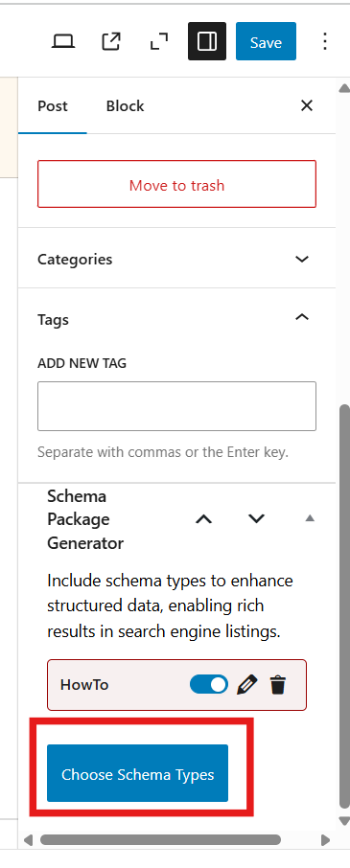Click the Move to trash button

coord(176,184)
